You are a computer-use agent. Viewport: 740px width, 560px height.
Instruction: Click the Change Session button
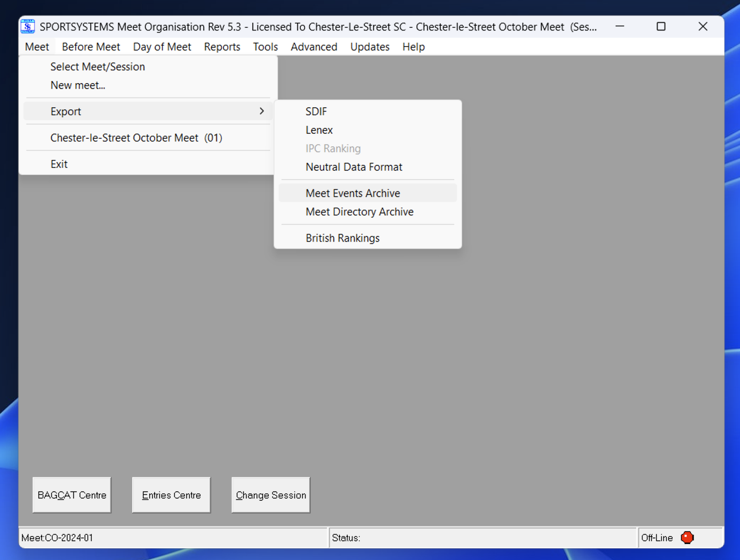coord(271,495)
